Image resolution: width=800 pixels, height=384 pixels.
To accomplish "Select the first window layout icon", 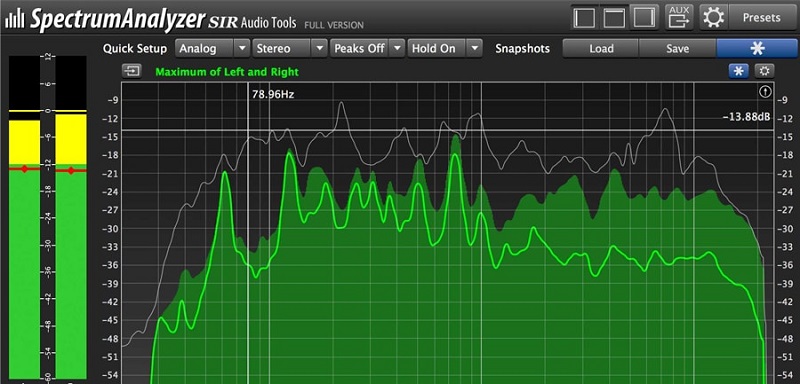I will 585,18.
